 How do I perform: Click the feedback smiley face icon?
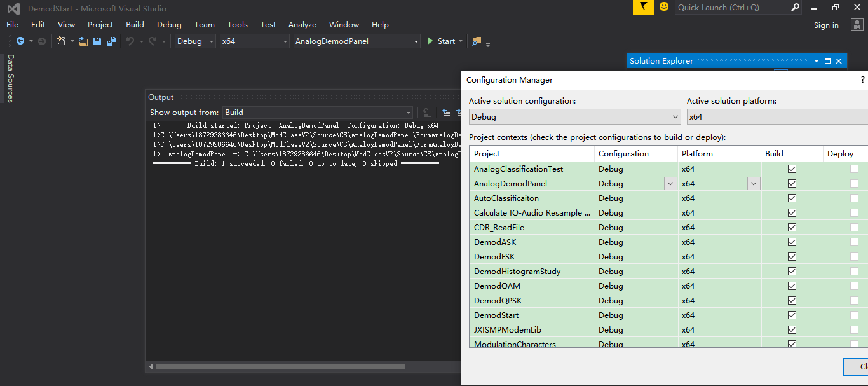click(x=664, y=7)
